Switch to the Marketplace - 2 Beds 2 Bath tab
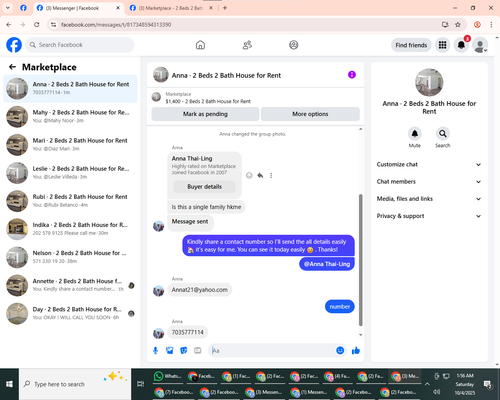The height and width of the screenshot is (400, 500). pos(171,8)
